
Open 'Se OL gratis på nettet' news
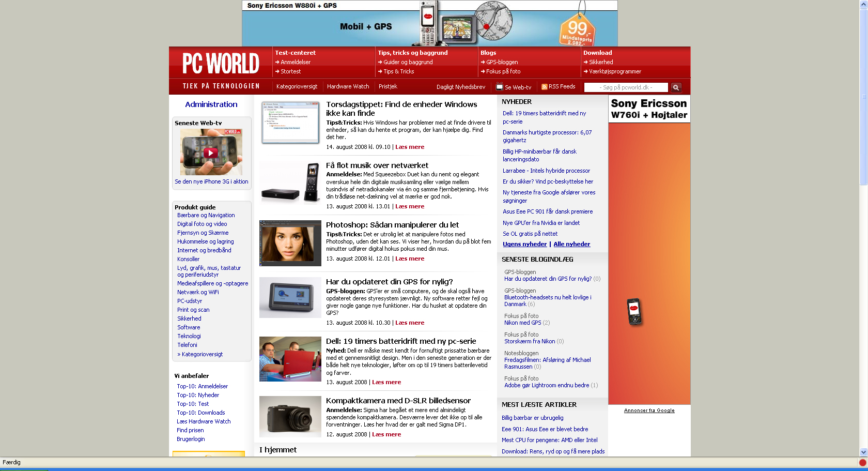coord(530,234)
